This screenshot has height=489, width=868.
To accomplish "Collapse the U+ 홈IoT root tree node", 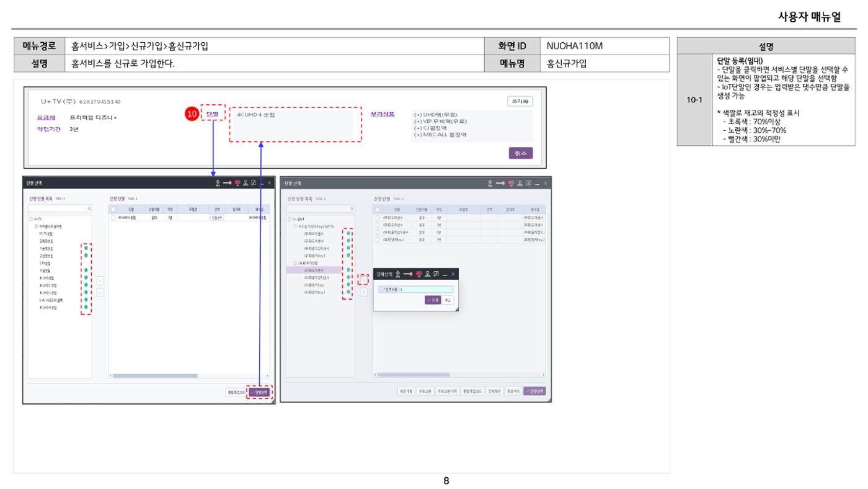I will [289, 219].
